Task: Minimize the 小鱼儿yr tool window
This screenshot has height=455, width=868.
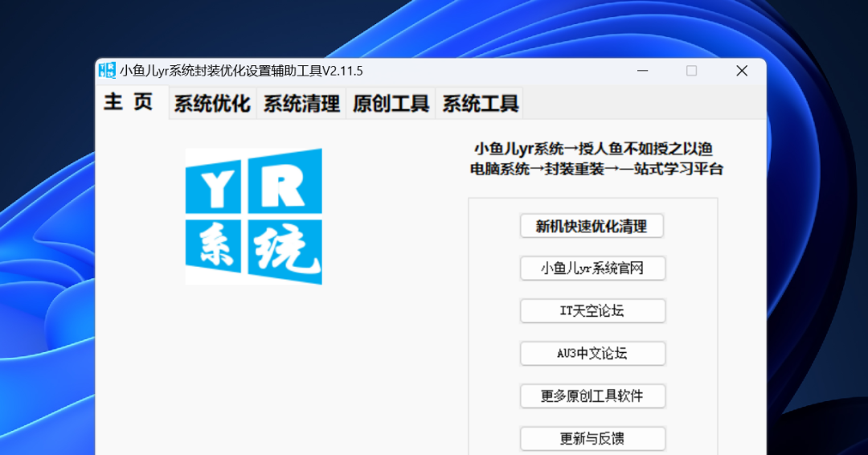Action: tap(643, 71)
